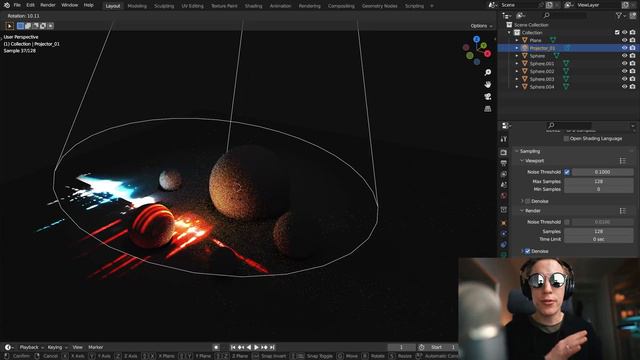This screenshot has width=640, height=360.
Task: Switch perspective/orthographic with the grid icon
Action: click(488, 109)
